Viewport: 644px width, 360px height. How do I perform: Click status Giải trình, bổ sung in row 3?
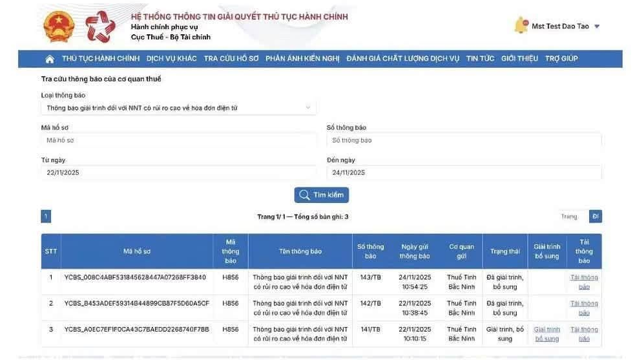click(x=504, y=334)
